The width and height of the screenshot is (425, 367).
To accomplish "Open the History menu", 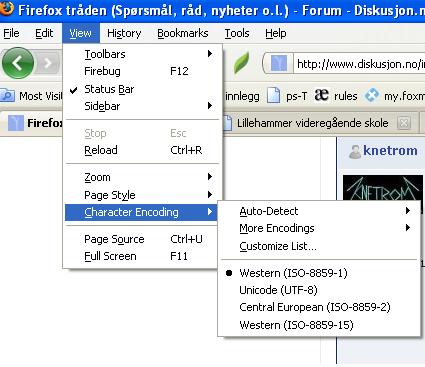I will coord(124,33).
